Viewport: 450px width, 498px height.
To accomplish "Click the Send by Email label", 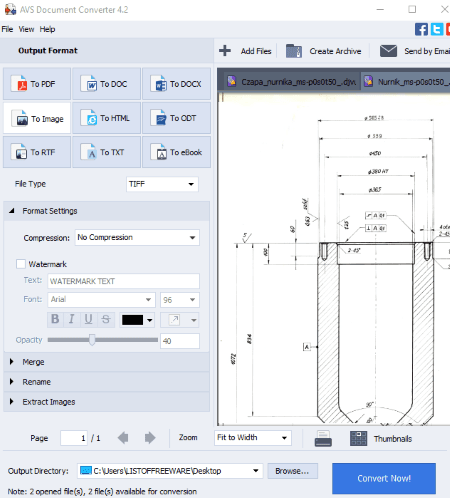I will click(427, 51).
